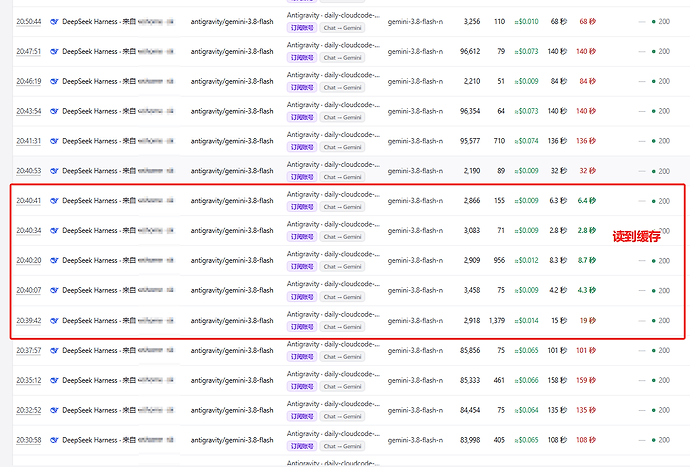690x467 pixels.
Task: Click the cost $0.012
Action: pos(526,261)
